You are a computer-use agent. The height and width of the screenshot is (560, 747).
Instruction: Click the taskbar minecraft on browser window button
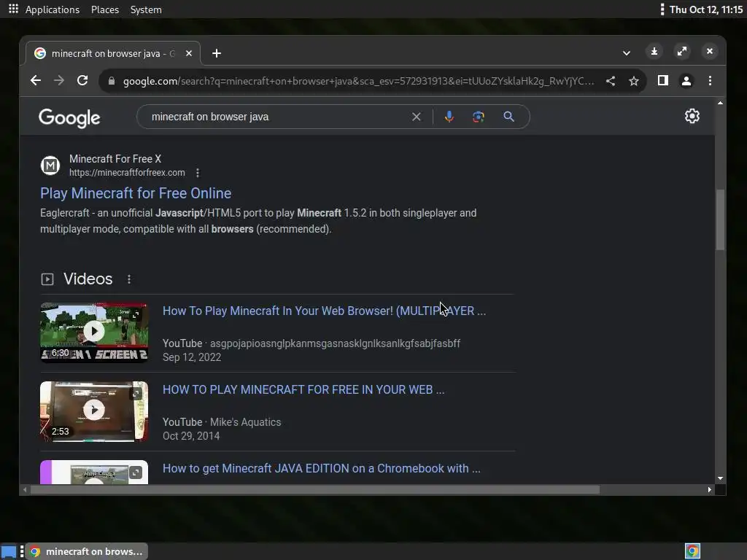87,551
